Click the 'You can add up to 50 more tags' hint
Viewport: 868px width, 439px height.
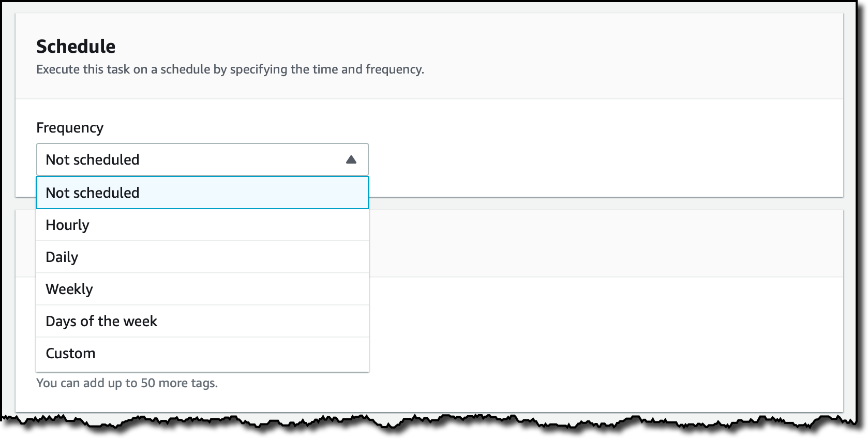[127, 383]
